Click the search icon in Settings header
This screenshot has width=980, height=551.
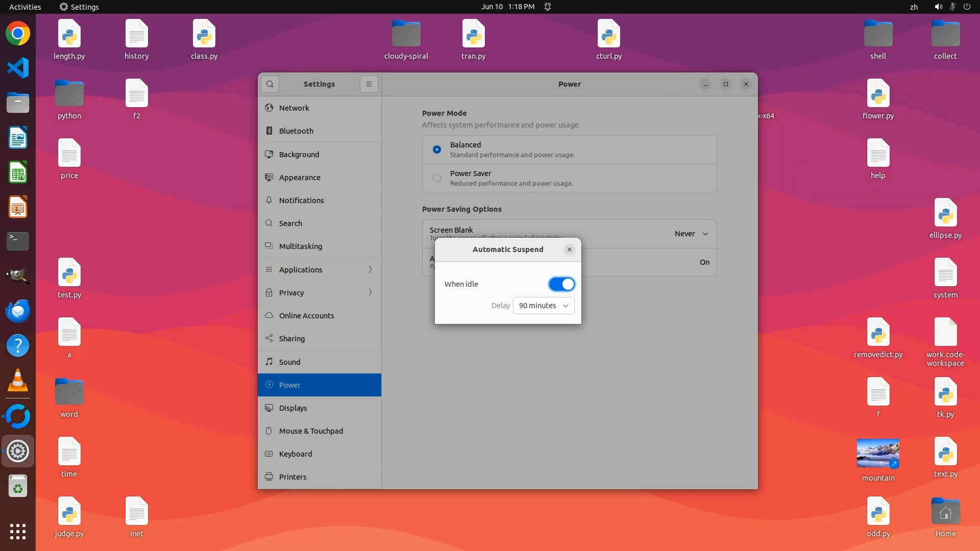(270, 84)
